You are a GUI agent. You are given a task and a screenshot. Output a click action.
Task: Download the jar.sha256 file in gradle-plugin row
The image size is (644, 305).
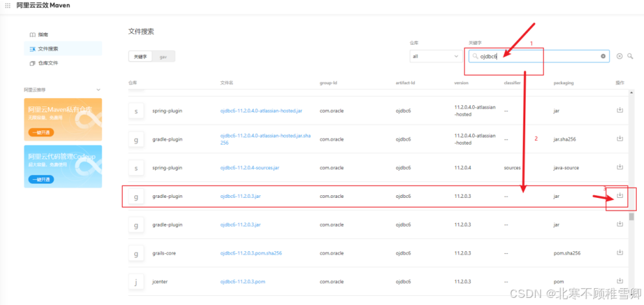click(620, 138)
